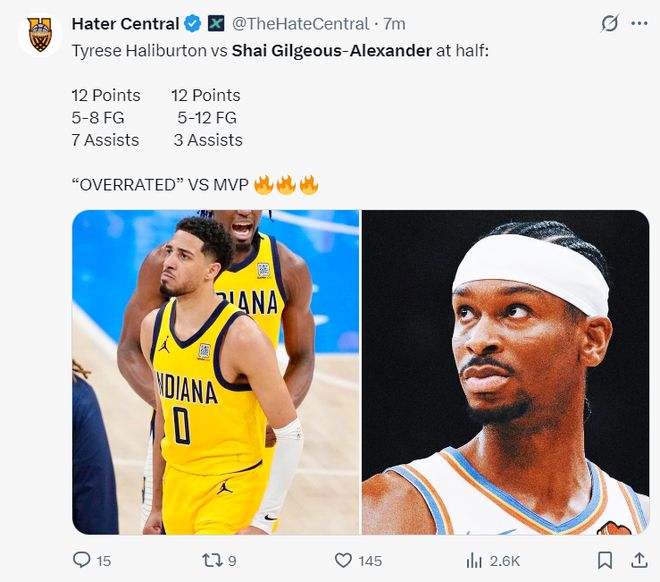Repost the tweet using the retweet icon

click(211, 560)
